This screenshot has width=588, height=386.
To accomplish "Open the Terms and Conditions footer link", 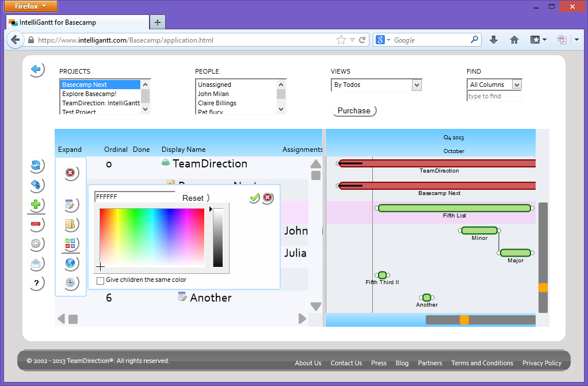I will (482, 363).
